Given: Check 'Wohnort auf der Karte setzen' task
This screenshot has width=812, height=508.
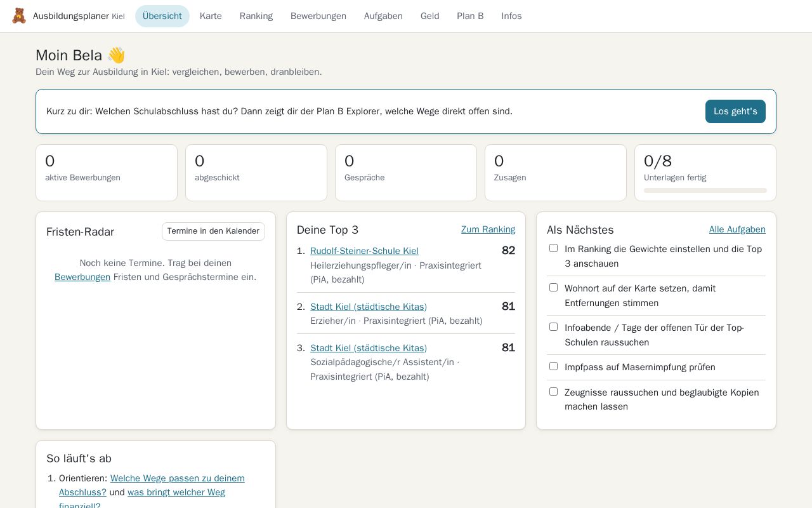Looking at the screenshot, I should (x=553, y=288).
